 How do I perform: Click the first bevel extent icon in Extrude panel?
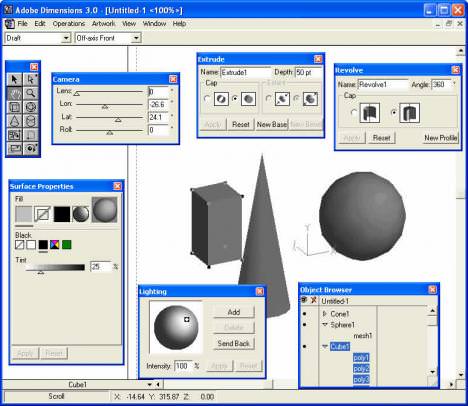282,99
